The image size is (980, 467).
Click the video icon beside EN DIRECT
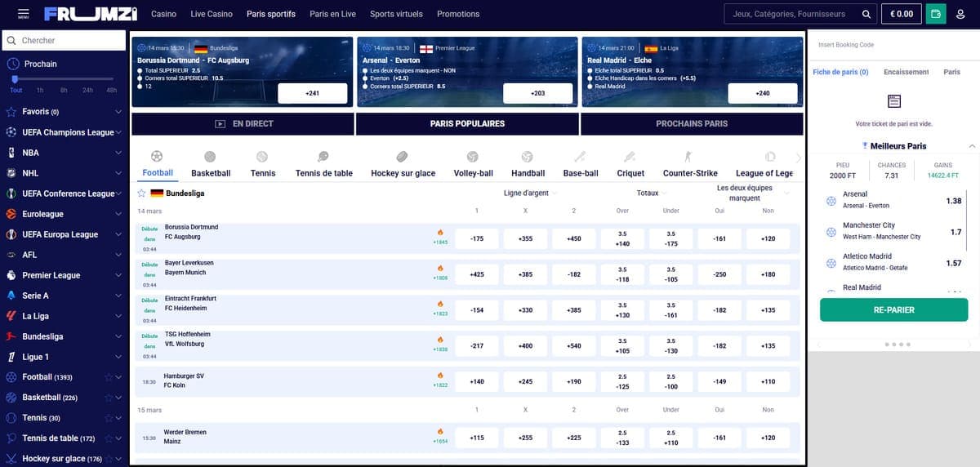tap(220, 124)
